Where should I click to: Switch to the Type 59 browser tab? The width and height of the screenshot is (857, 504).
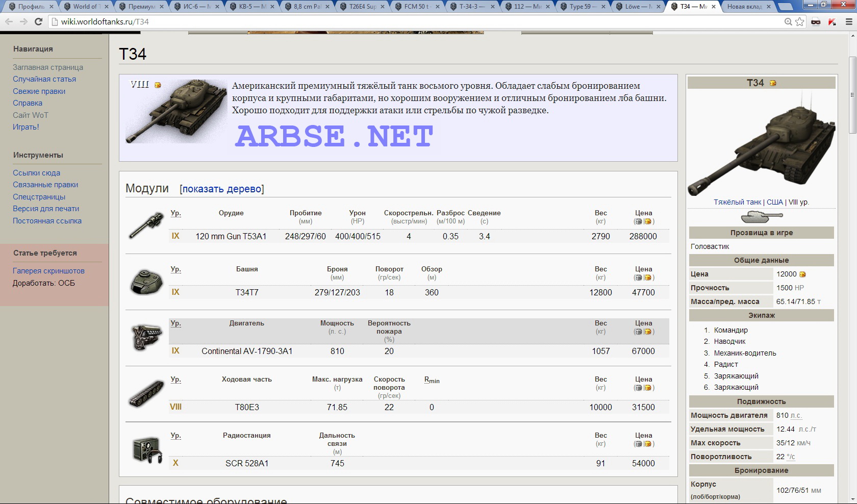click(x=583, y=7)
